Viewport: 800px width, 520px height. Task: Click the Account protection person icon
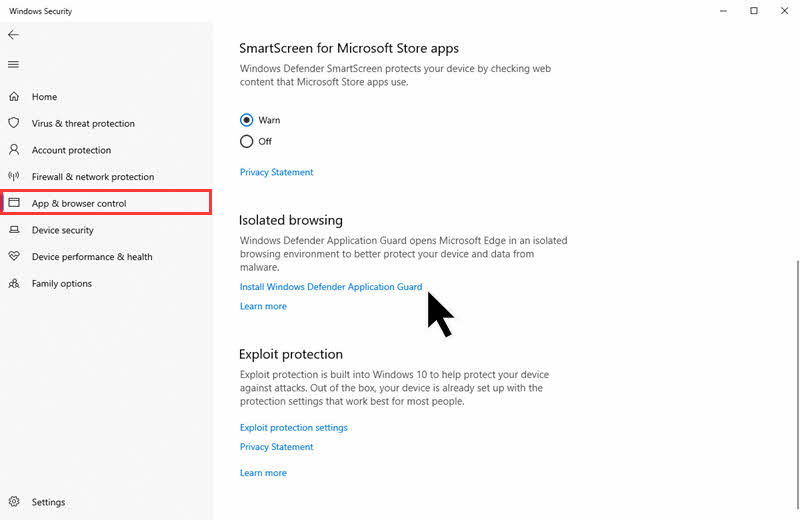pos(14,150)
